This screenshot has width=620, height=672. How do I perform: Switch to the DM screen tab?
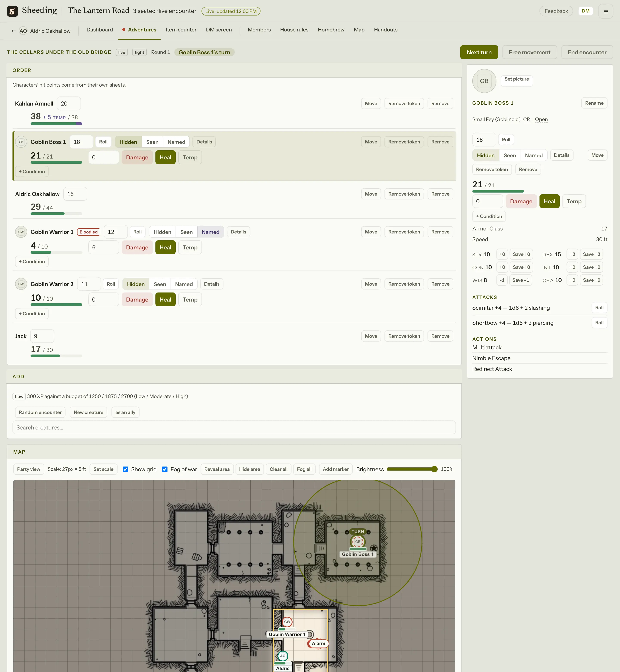click(x=219, y=30)
